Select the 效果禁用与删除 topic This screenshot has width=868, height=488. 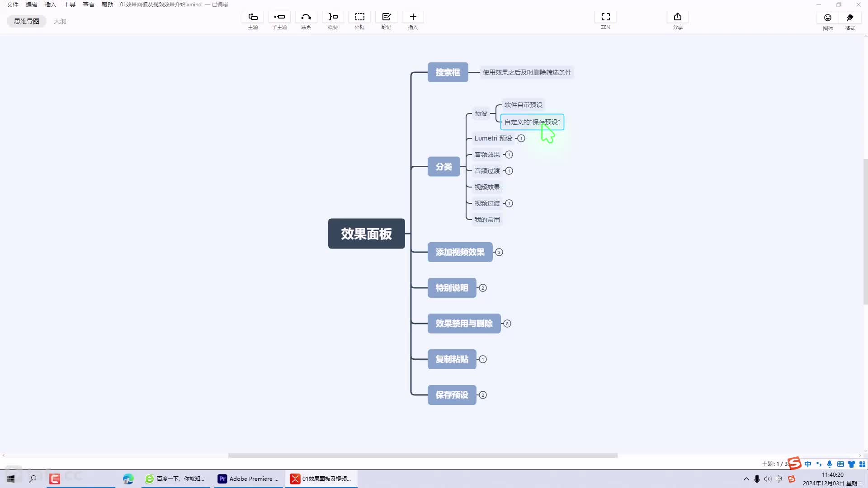pyautogui.click(x=464, y=324)
